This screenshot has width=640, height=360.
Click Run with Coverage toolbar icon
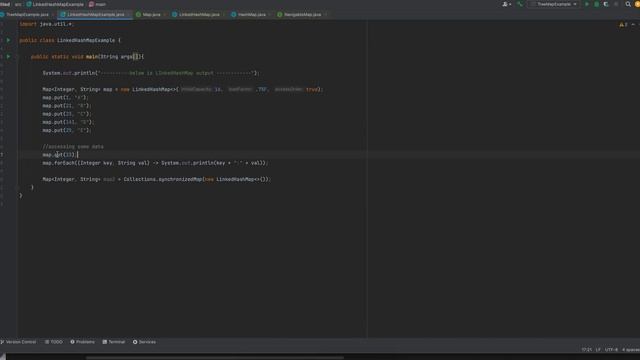(x=606, y=4)
